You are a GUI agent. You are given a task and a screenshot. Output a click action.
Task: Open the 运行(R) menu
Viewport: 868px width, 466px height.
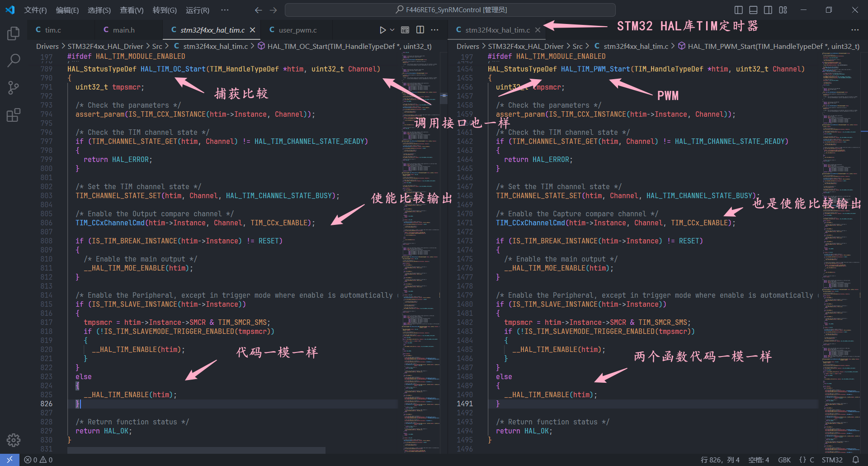pos(198,10)
